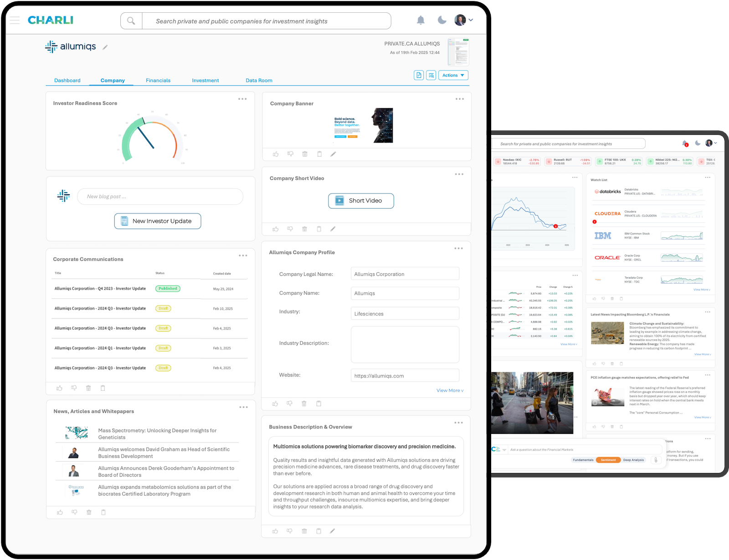This screenshot has width=729, height=560.
Task: Open Business Description & Overview options menu
Action: [x=459, y=423]
